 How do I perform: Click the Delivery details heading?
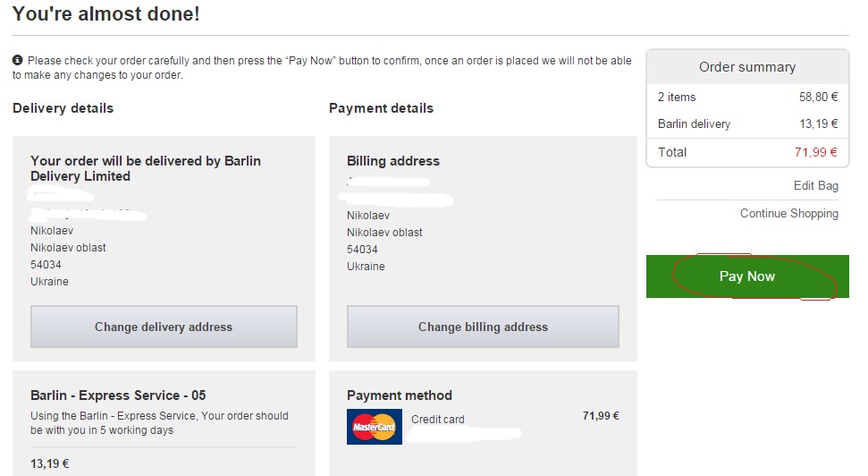coord(63,108)
